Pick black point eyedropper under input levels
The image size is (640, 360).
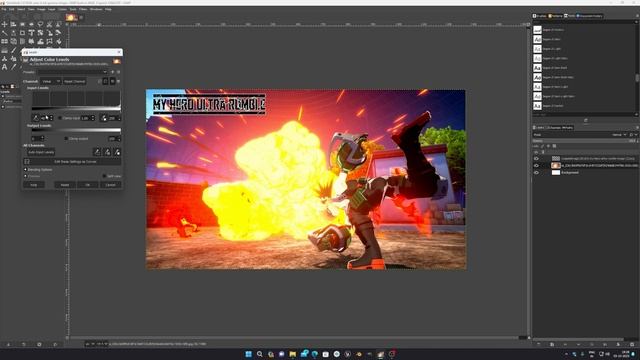[36, 118]
